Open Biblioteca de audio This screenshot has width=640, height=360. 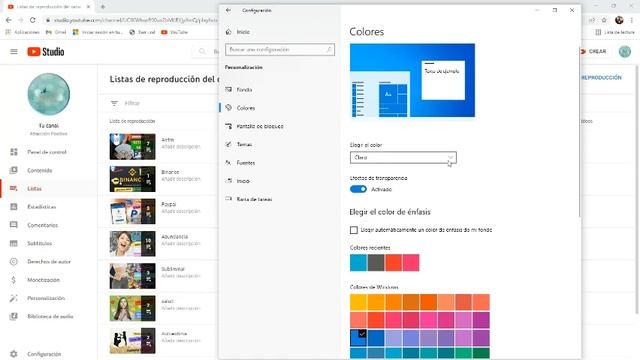pos(49,316)
